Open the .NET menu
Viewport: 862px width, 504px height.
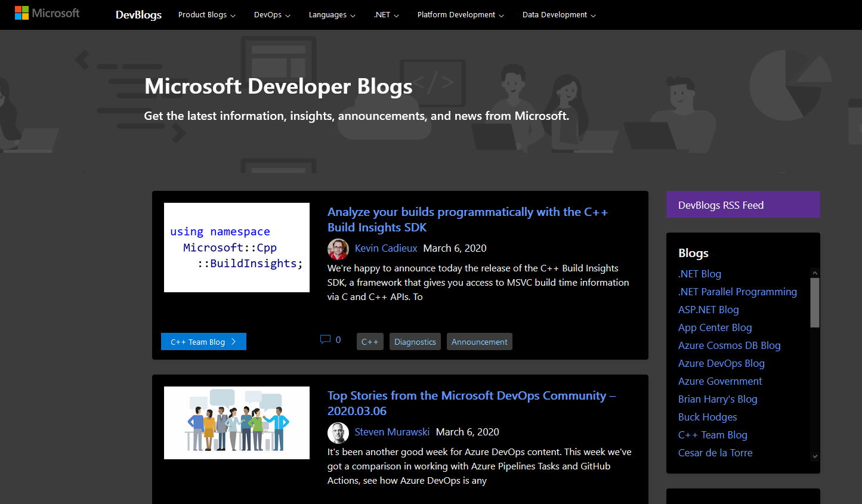pos(385,14)
